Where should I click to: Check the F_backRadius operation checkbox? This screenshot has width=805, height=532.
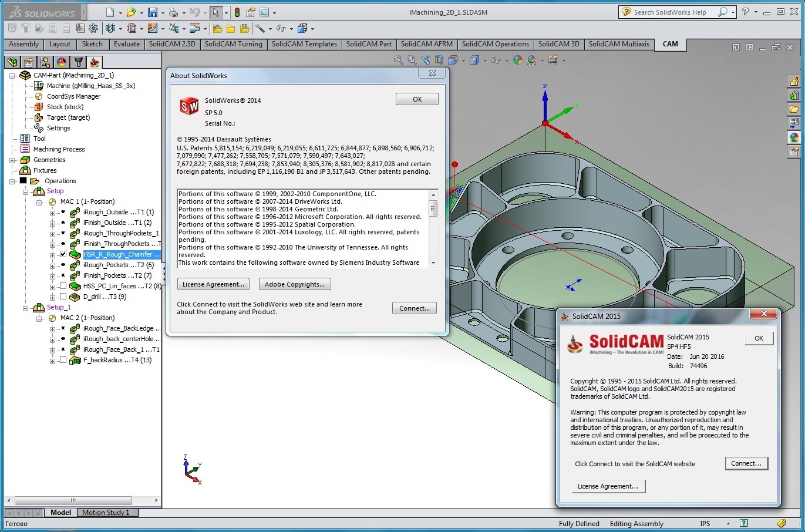63,360
